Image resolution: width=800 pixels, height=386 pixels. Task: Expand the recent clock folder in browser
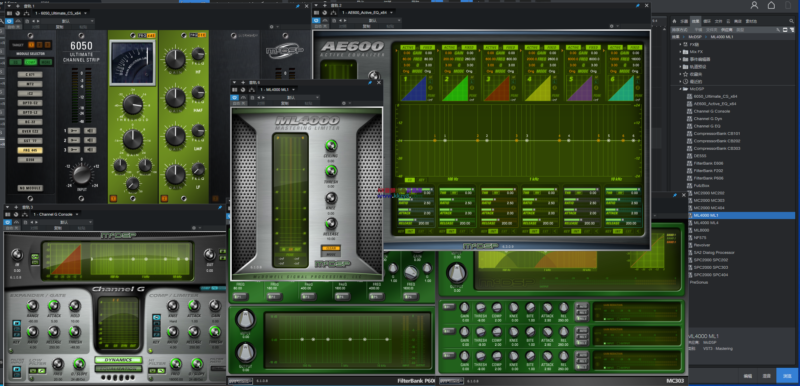point(681,82)
